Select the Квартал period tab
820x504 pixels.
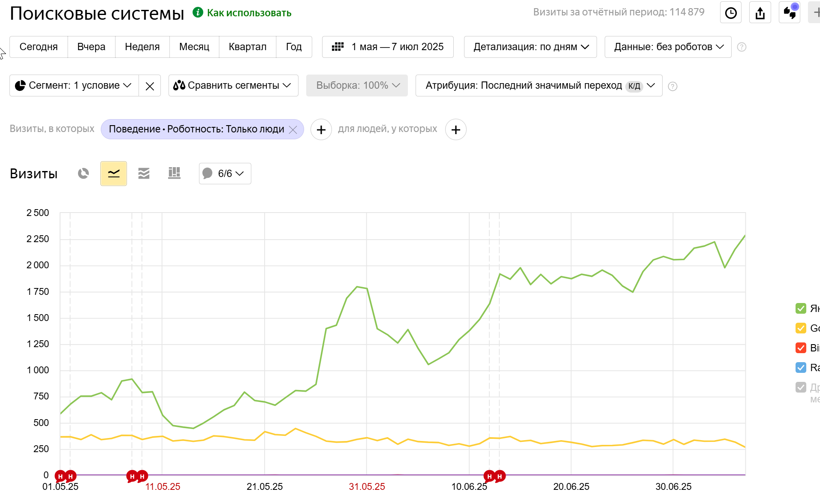pyautogui.click(x=247, y=47)
